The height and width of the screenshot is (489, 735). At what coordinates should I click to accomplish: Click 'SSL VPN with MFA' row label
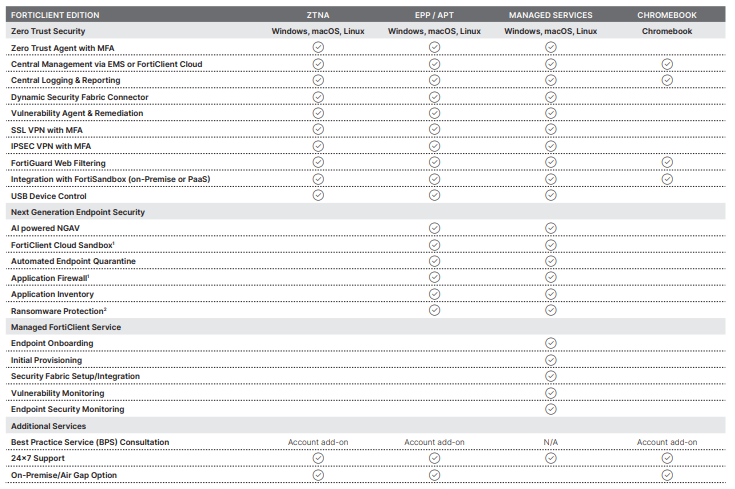point(47,130)
